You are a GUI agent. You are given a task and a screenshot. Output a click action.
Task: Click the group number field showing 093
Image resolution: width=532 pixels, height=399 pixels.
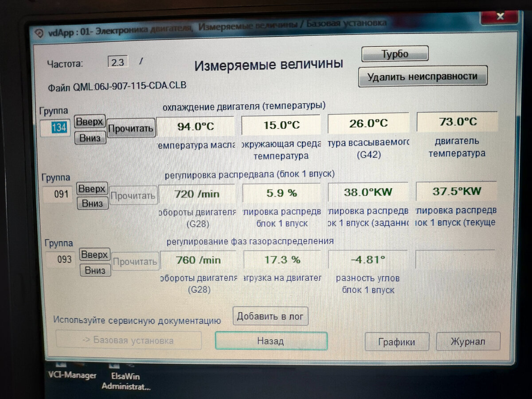[60, 260]
